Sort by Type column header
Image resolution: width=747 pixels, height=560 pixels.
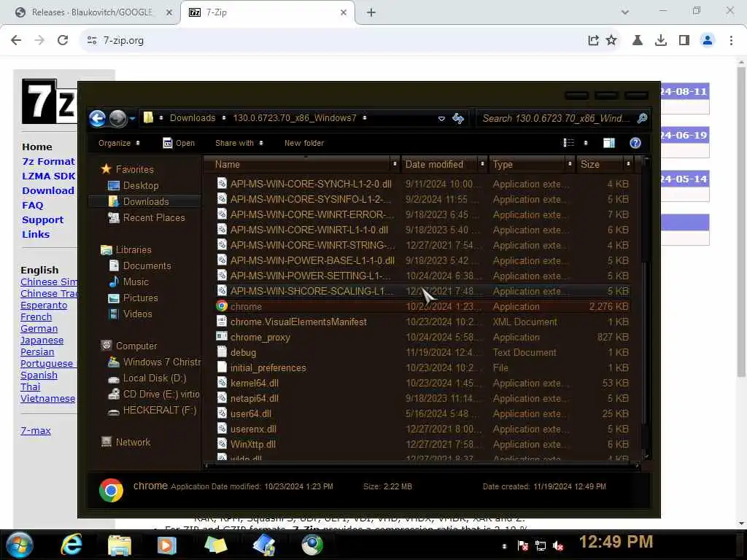point(527,164)
